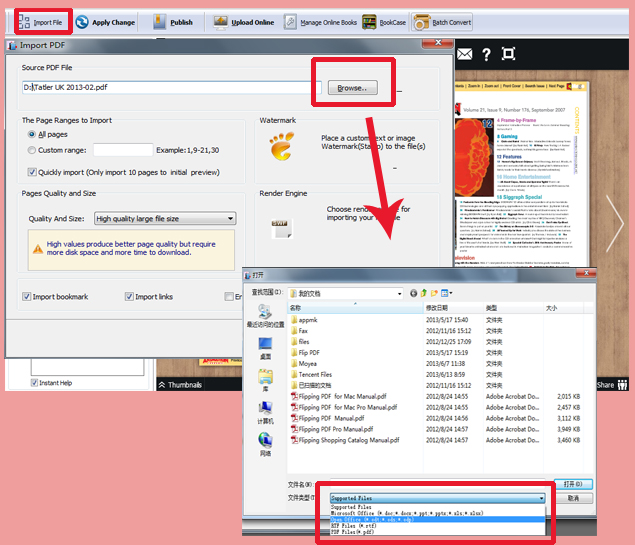Image resolution: width=635 pixels, height=545 pixels.
Task: Click the Back navigation icon in open dialog
Action: pyautogui.click(x=413, y=293)
